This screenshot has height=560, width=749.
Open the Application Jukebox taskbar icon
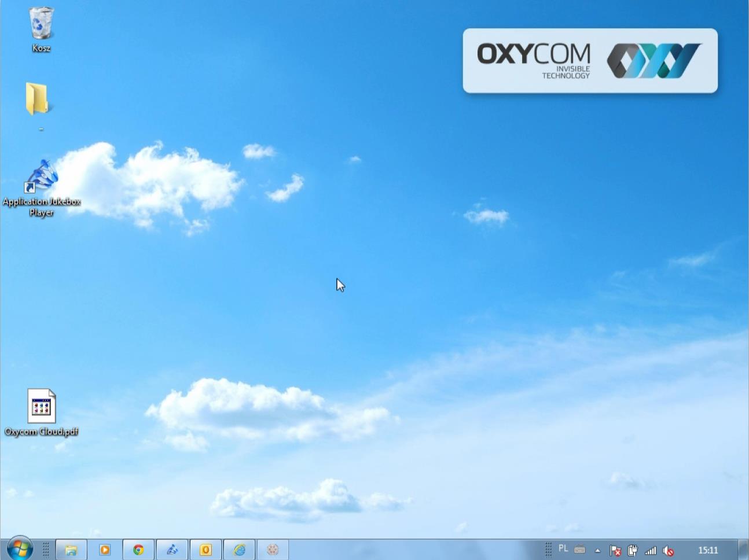pos(172,550)
